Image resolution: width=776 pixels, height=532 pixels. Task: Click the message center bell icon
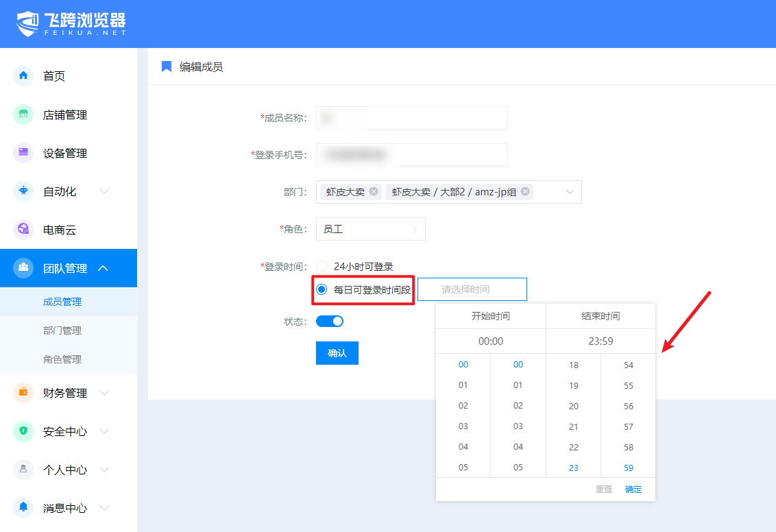(x=23, y=508)
